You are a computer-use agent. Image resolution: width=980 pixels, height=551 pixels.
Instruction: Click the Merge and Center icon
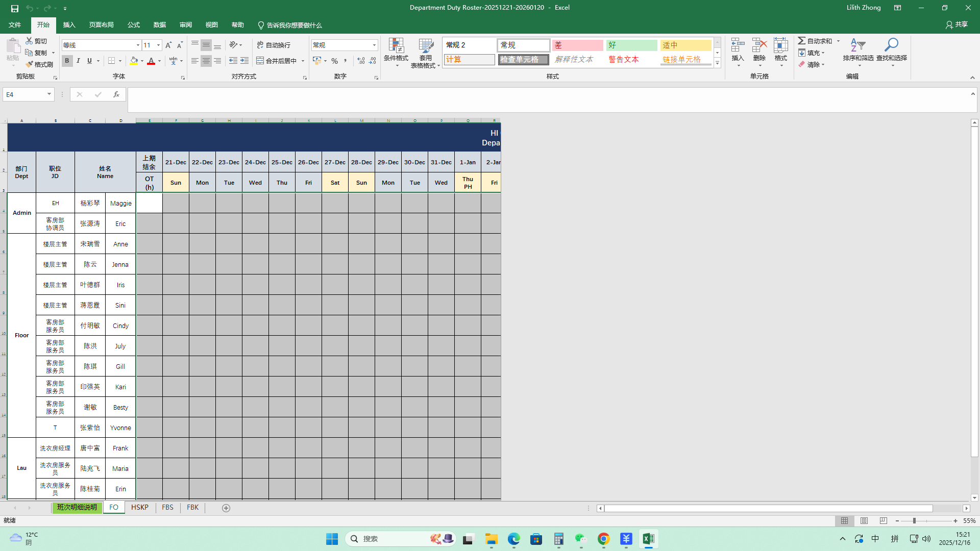click(260, 61)
